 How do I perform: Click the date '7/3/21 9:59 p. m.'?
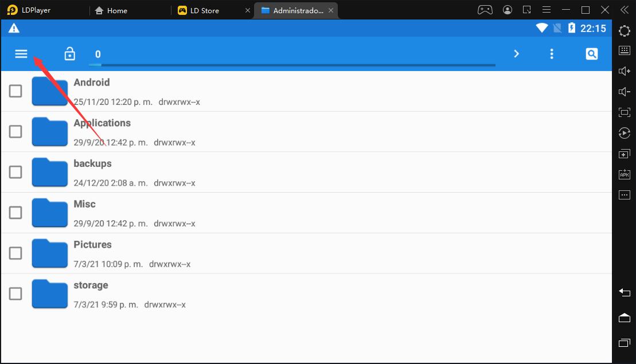pos(106,305)
